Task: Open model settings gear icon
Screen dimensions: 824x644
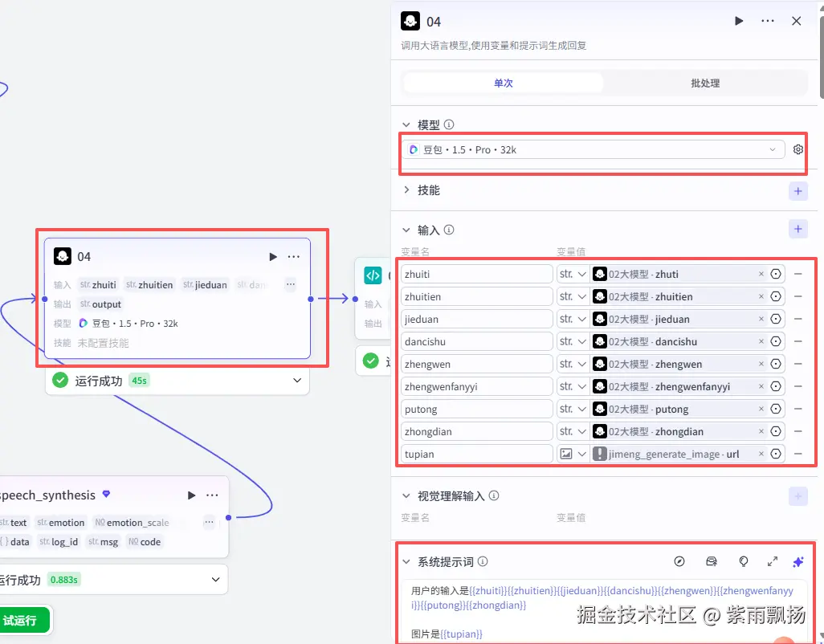Action: pos(798,149)
